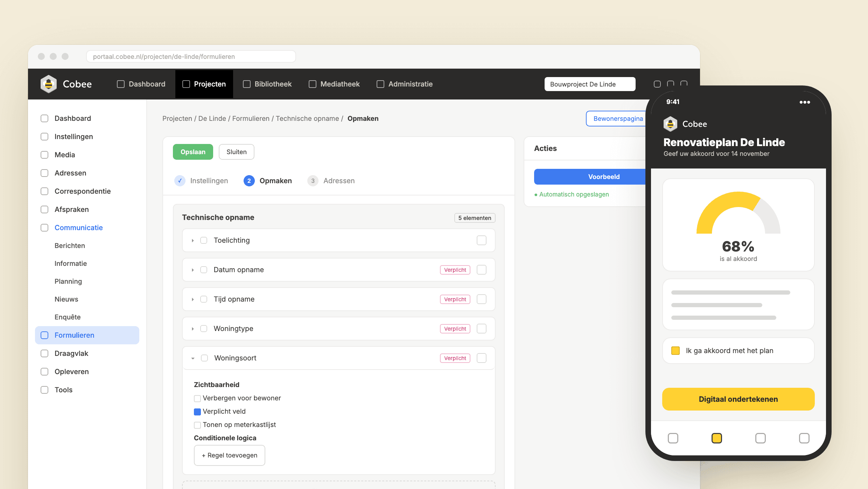Enable Tonen op meterkastlijst
The width and height of the screenshot is (868, 489).
point(197,425)
